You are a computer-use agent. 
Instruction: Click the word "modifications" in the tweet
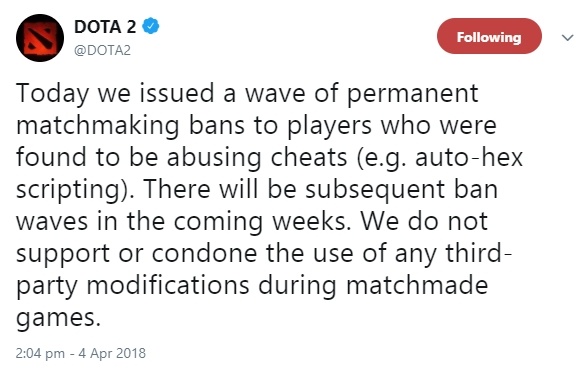pos(168,285)
